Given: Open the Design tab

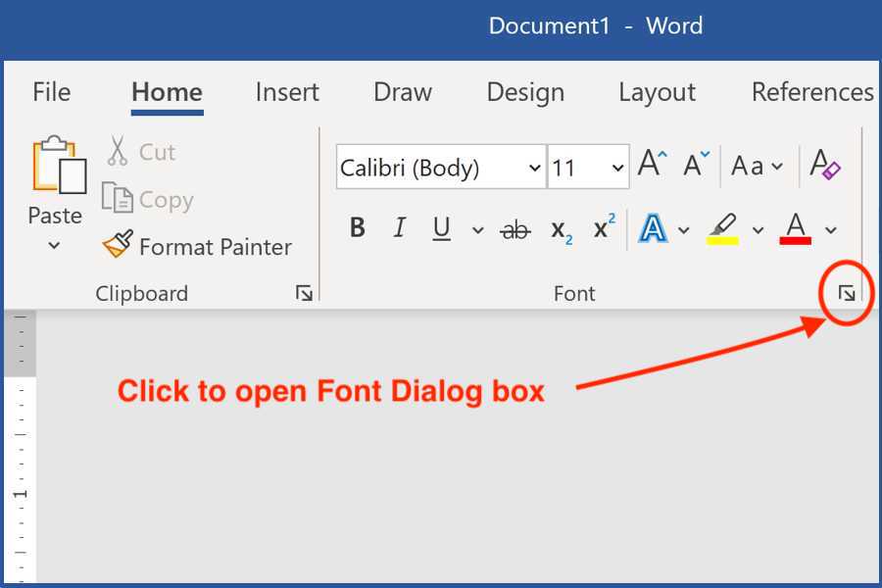Looking at the screenshot, I should click(525, 93).
